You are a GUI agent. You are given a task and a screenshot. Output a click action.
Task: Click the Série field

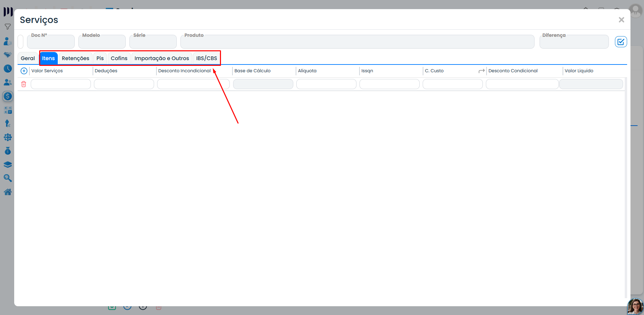pos(153,42)
